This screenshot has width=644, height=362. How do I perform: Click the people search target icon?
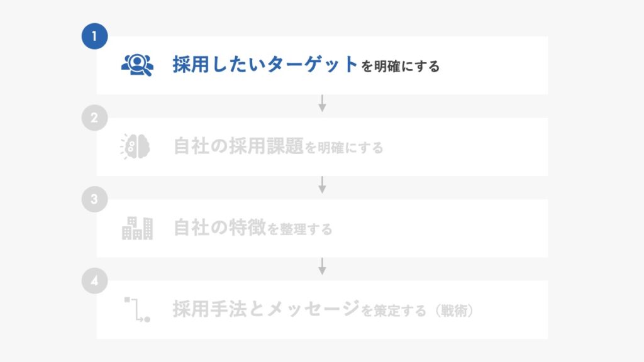click(x=137, y=65)
